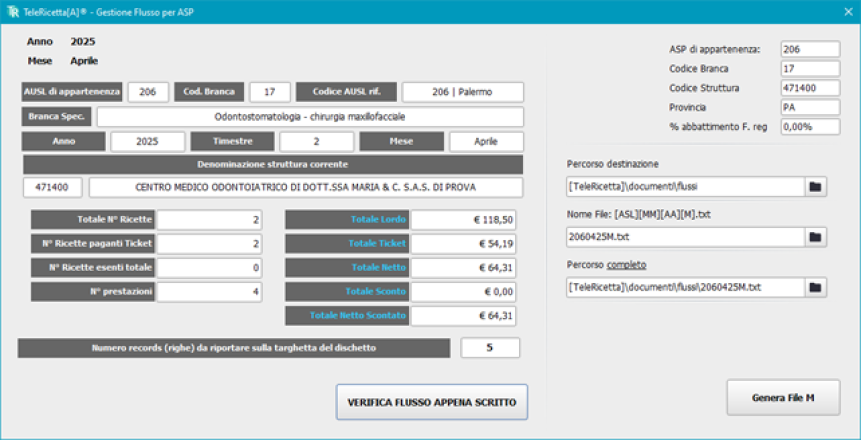Screen dimensions: 861x440
Task: Click the ASP di appartenenza field
Action: click(809, 49)
